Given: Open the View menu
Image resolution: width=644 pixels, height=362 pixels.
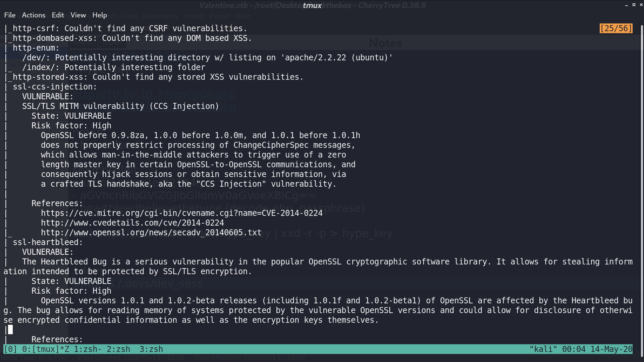Looking at the screenshot, I should [x=78, y=15].
